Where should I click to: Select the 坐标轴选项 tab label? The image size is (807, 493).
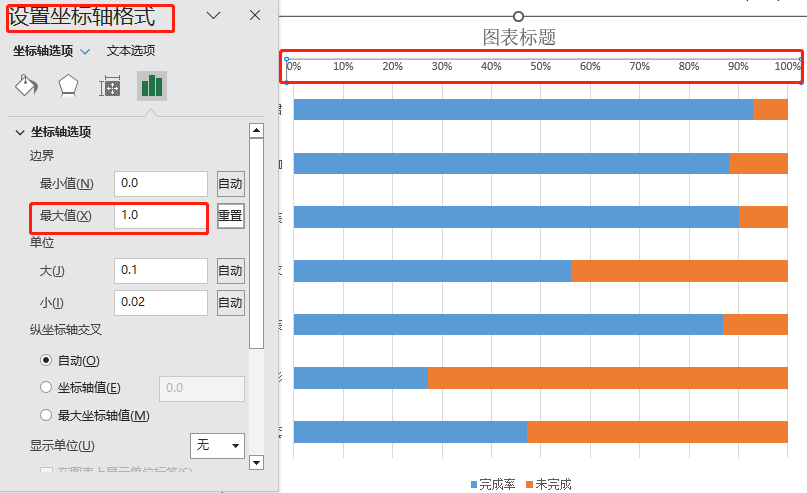tap(43, 51)
